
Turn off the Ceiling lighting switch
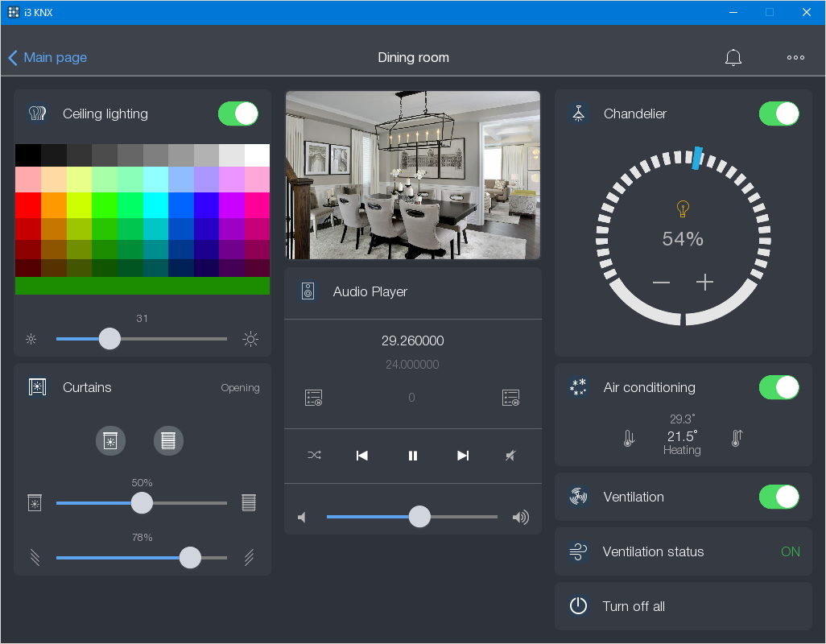tap(237, 114)
